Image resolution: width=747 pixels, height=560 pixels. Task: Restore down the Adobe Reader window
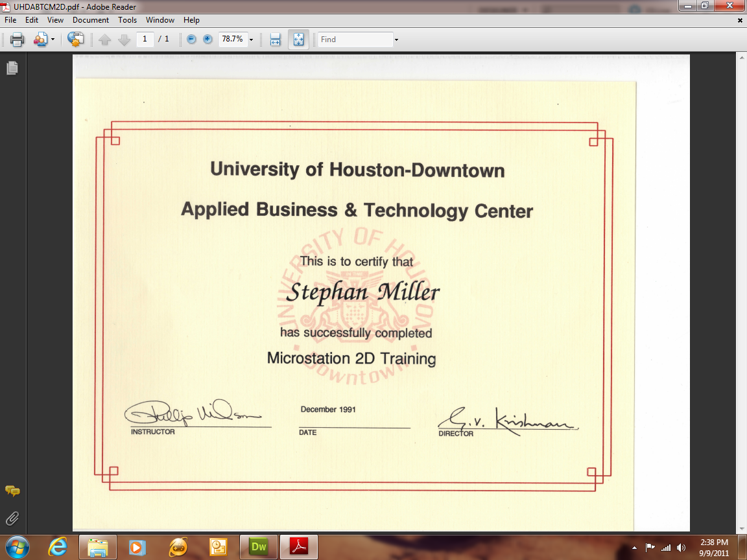click(705, 6)
